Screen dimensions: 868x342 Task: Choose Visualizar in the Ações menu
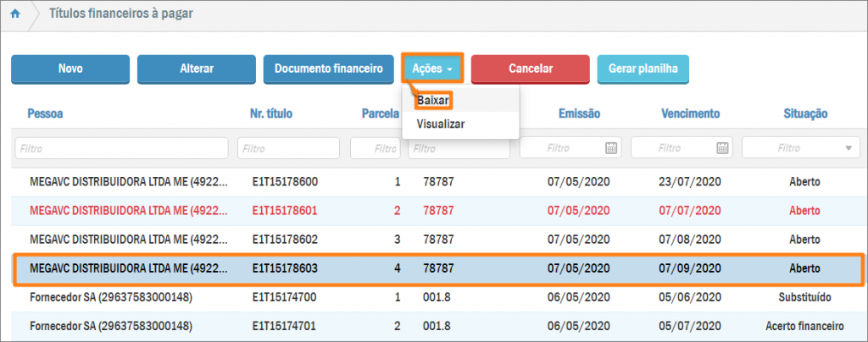[440, 124]
